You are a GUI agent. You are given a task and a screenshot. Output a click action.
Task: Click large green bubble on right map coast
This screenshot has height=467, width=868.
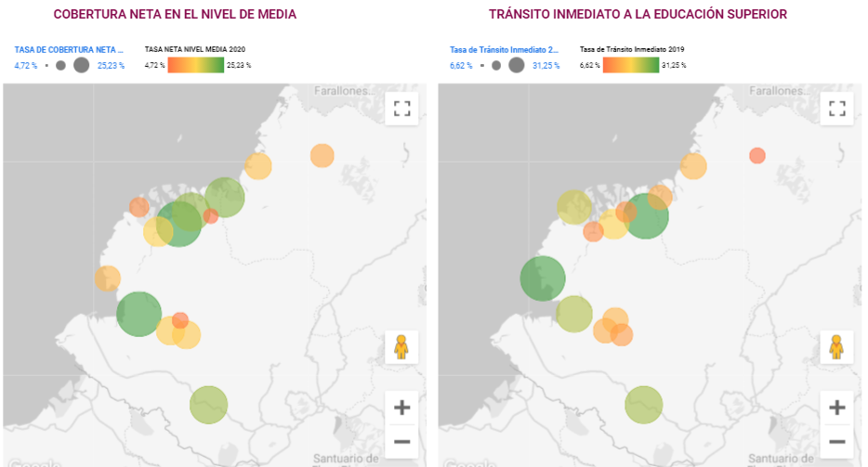[543, 279]
